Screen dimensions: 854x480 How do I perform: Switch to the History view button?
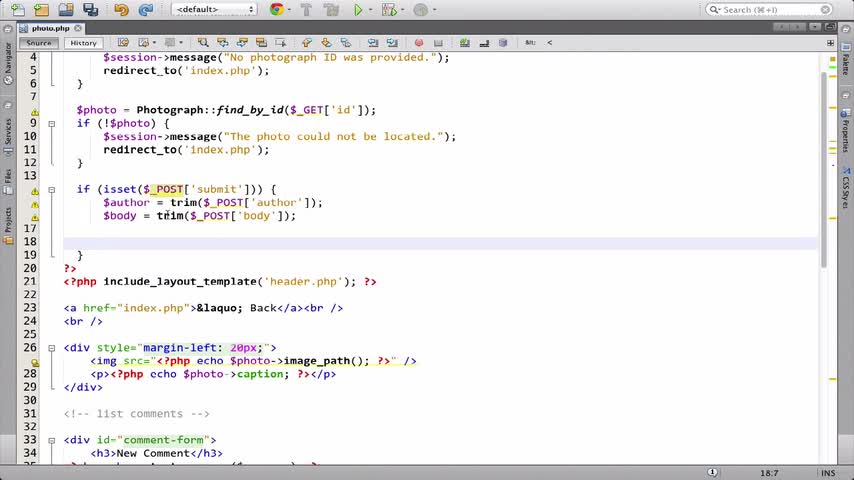tap(83, 42)
